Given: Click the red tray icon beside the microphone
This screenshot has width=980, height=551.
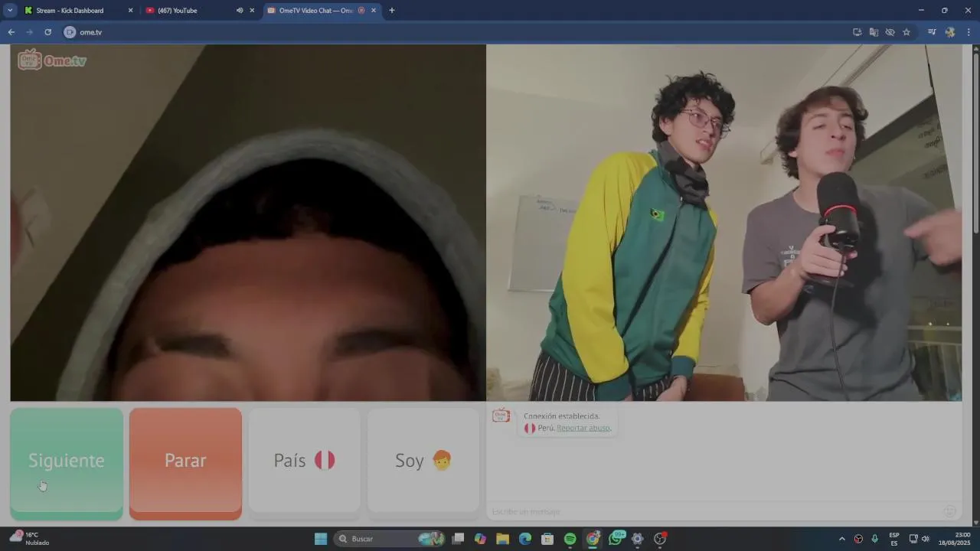Looking at the screenshot, I should (858, 539).
